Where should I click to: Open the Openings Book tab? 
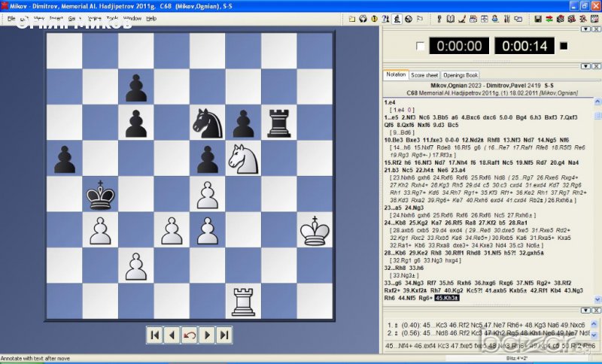coord(460,75)
